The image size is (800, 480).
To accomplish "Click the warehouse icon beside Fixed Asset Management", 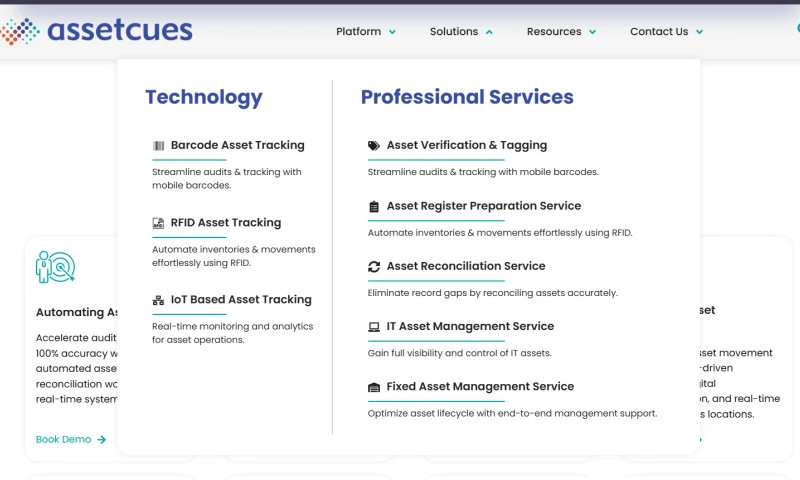I will tap(374, 387).
